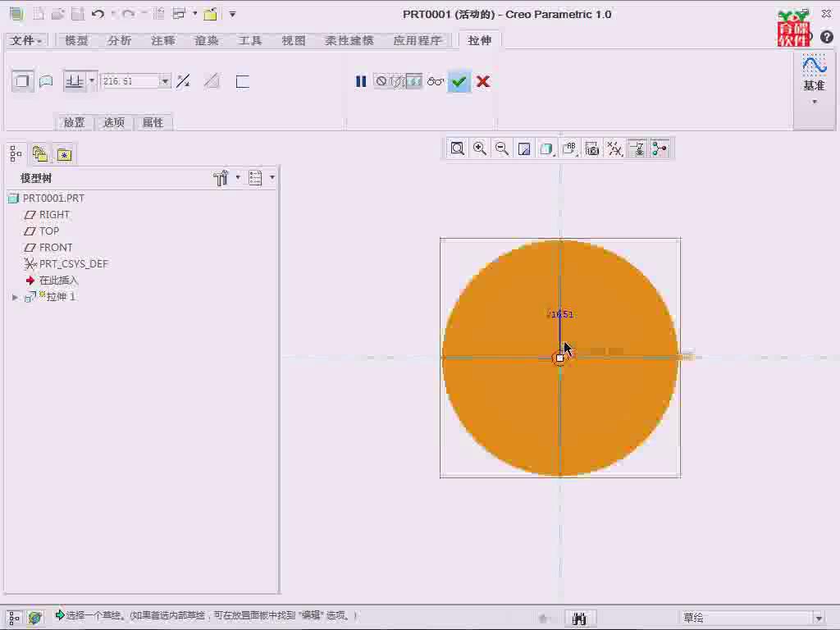Select the Attached preview mode icon
Screen dimensions: 840x630
(x=414, y=81)
